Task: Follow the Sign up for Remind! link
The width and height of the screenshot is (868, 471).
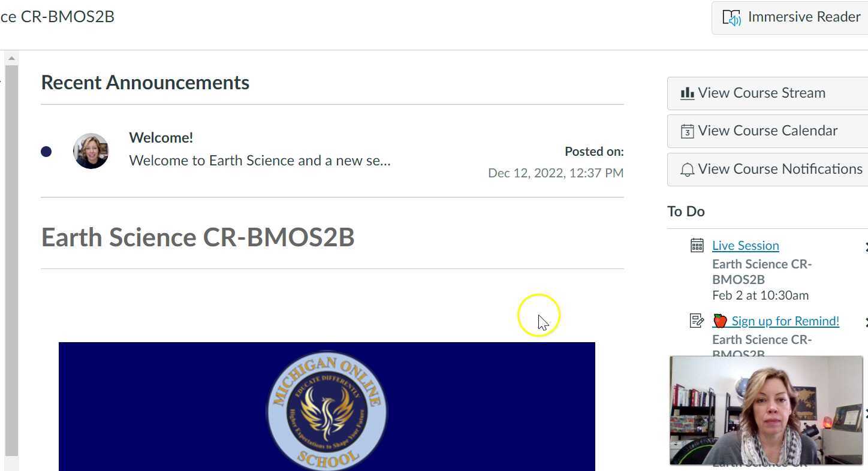Action: point(785,321)
